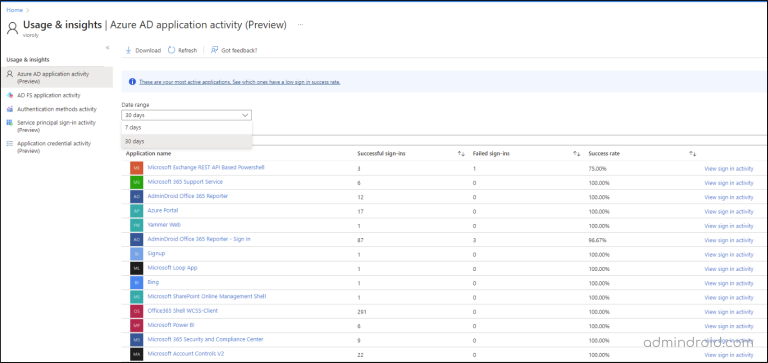The width and height of the screenshot is (768, 363).
Task: Open Azure Portal application link
Action: coord(163,210)
